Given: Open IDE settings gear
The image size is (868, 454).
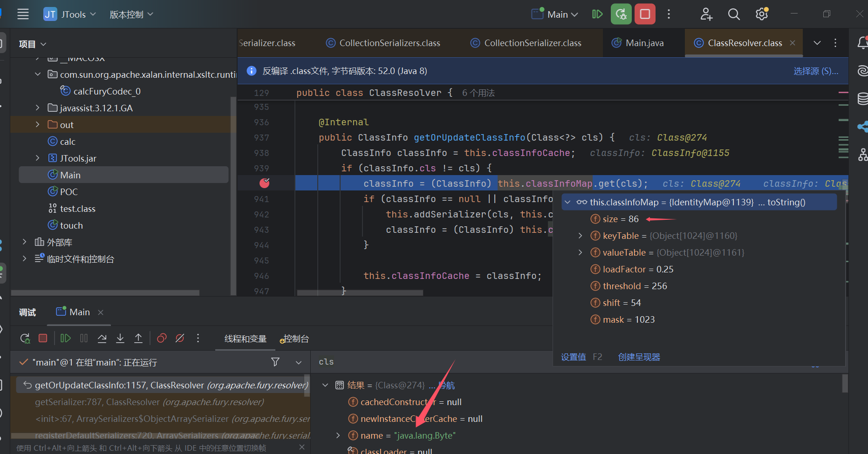Looking at the screenshot, I should (x=762, y=14).
